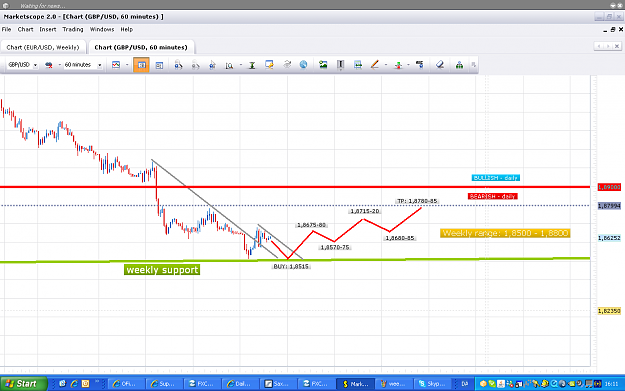This screenshot has width=625, height=391.
Task: Open the Skyp... taskbar button
Action: 432,383
